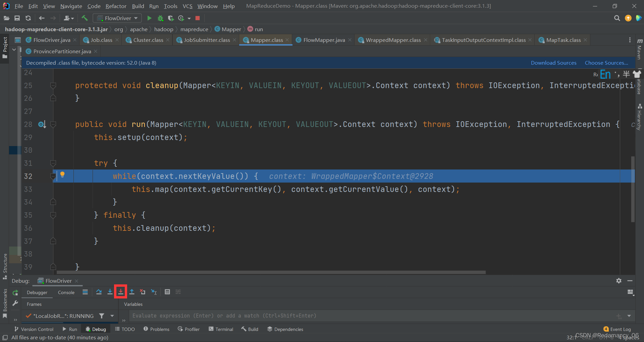
Task: Click the Download Sources link
Action: (553, 63)
